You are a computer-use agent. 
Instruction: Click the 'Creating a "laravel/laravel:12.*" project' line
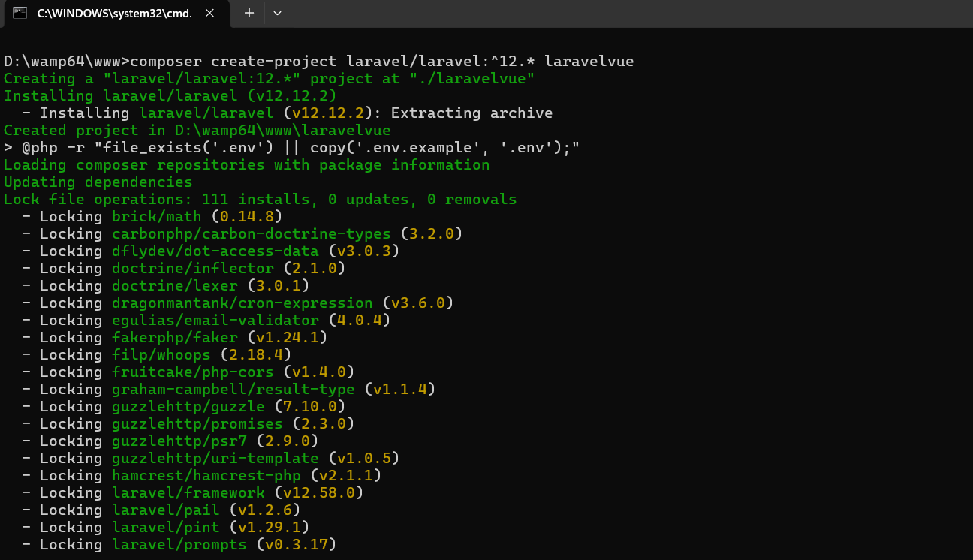pos(269,79)
